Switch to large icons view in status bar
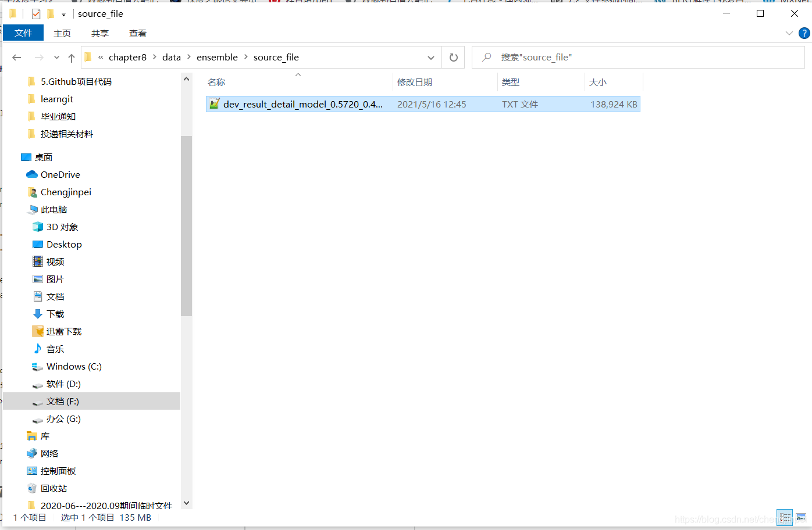This screenshot has height=530, width=812. (801, 517)
